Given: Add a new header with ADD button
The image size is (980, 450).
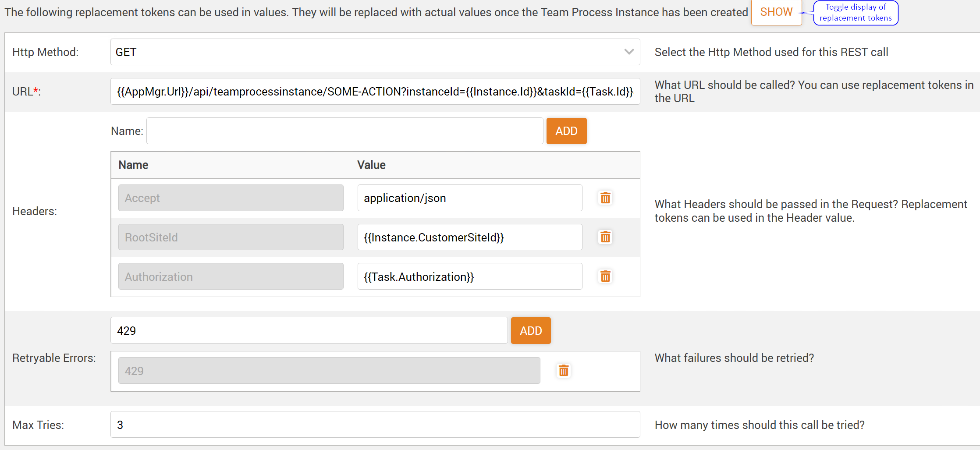Looking at the screenshot, I should point(566,131).
